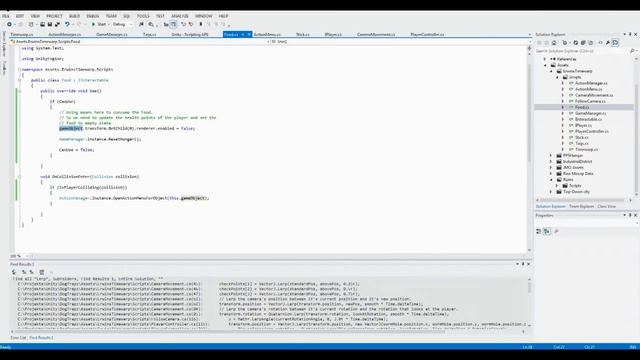The image size is (640, 360).
Task: Select GameManager.cs in Solution Explorer
Action: tap(591, 113)
